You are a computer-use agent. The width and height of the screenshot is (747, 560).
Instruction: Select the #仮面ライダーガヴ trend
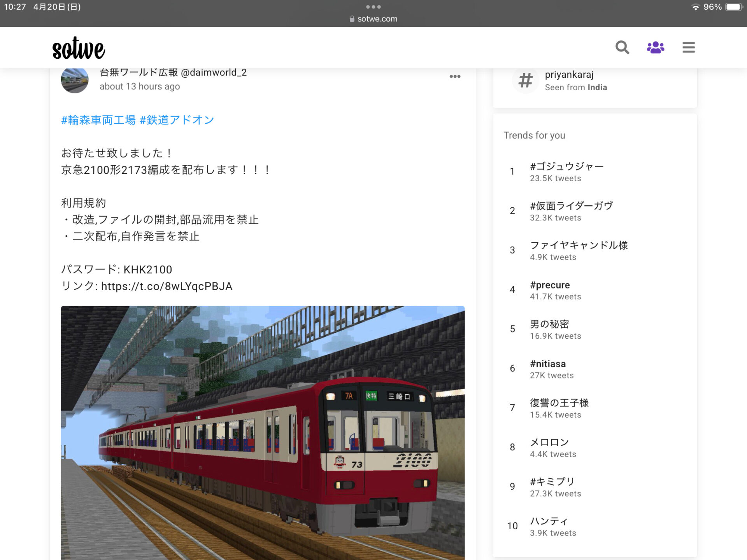[571, 206]
